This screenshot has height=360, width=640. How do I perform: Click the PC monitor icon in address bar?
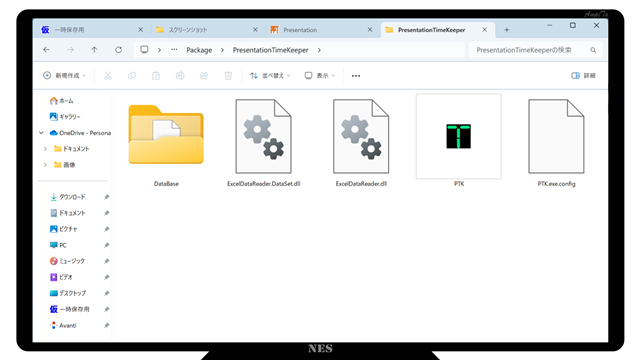(x=144, y=50)
